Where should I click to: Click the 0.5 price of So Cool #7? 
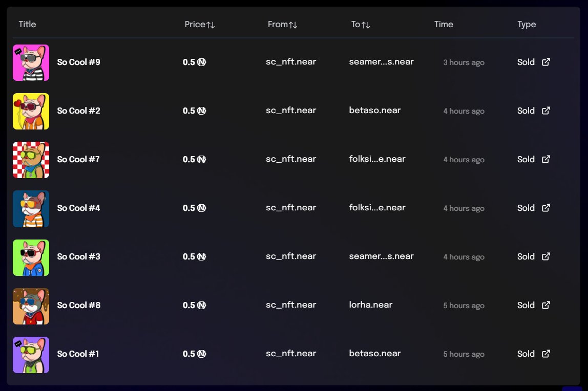tap(194, 160)
